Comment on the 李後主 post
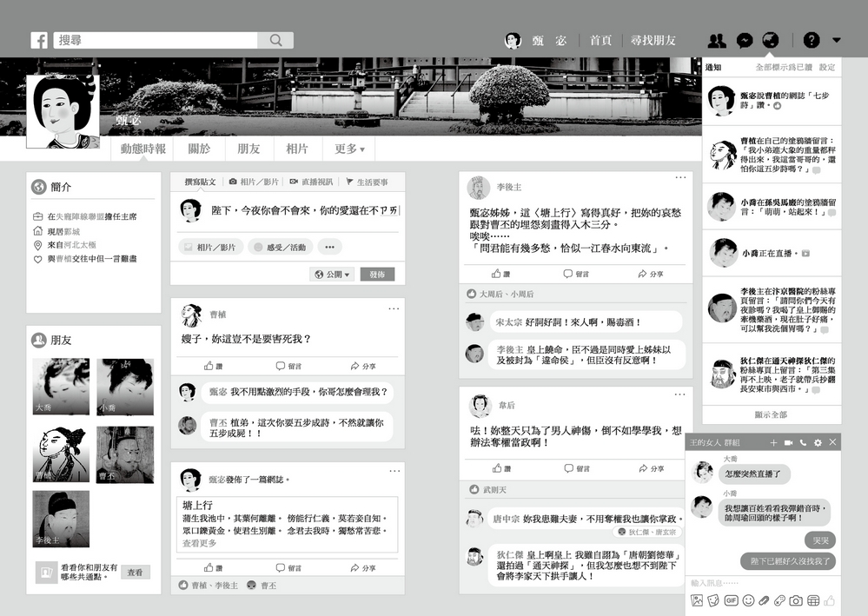 pos(576,274)
